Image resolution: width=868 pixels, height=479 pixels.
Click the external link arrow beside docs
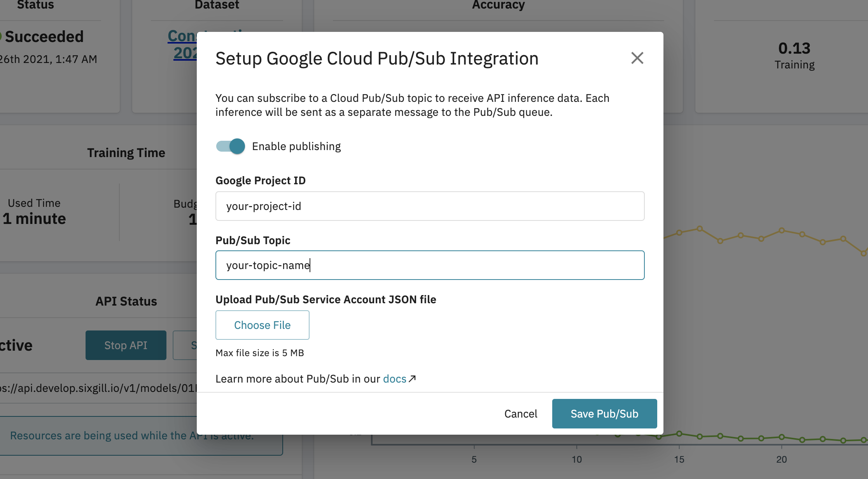pos(412,379)
